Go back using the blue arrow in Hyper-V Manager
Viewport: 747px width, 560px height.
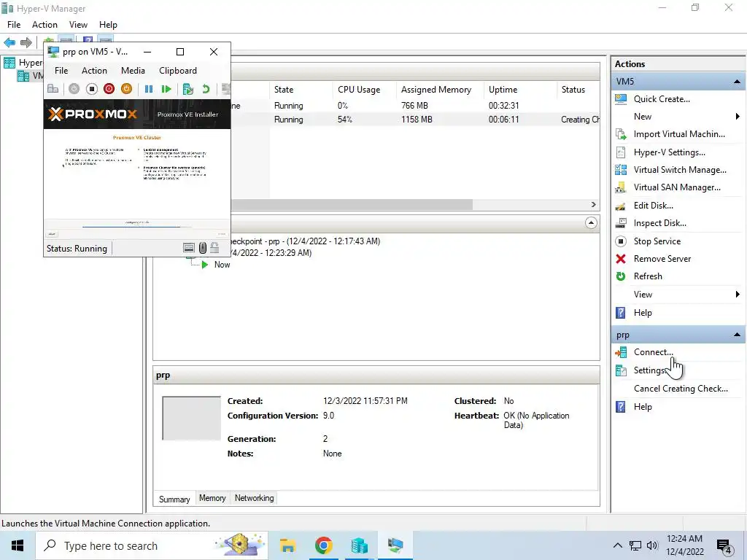(x=9, y=42)
